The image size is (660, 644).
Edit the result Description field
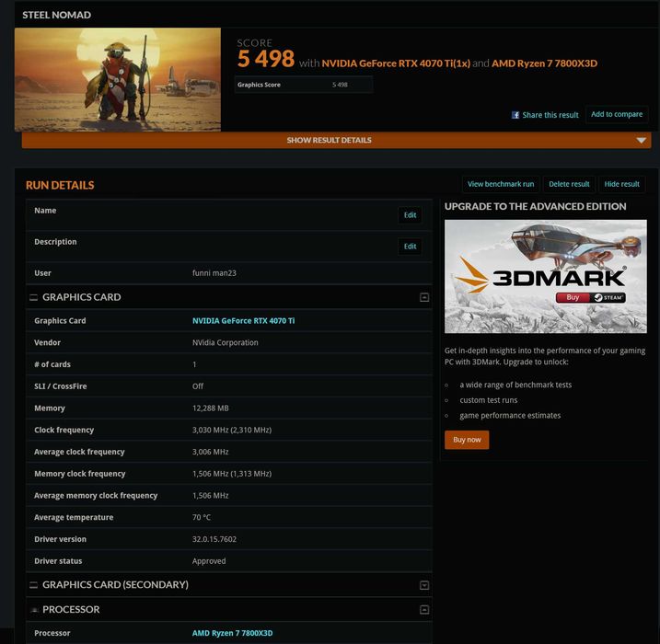click(x=410, y=247)
